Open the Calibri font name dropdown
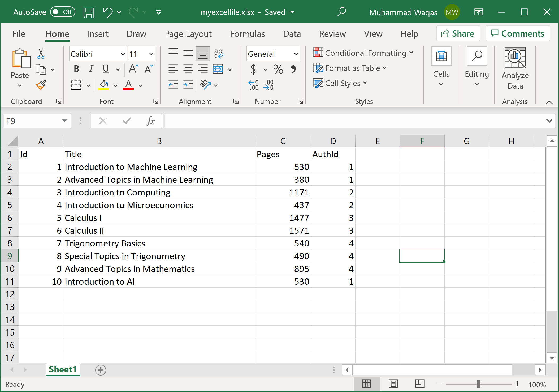This screenshot has height=392, width=559. coord(123,54)
